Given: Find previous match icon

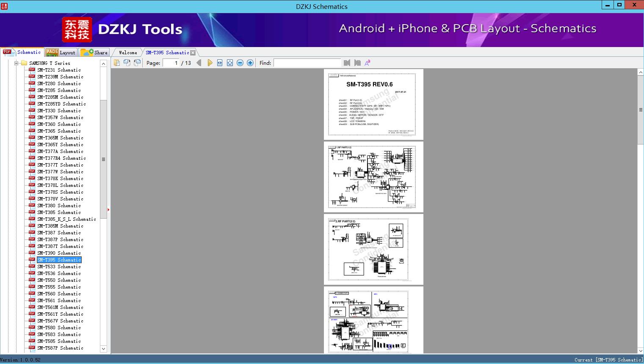Looking at the screenshot, I should [x=347, y=63].
